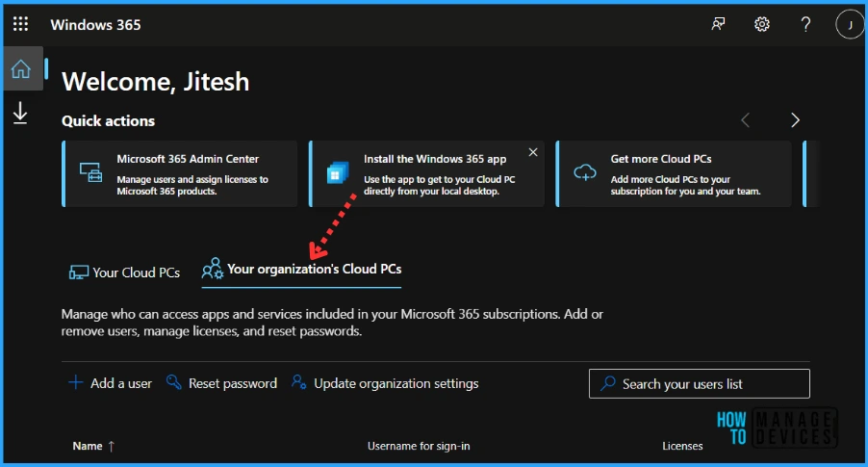Click the Windows 365 title
868x467 pixels.
[96, 25]
